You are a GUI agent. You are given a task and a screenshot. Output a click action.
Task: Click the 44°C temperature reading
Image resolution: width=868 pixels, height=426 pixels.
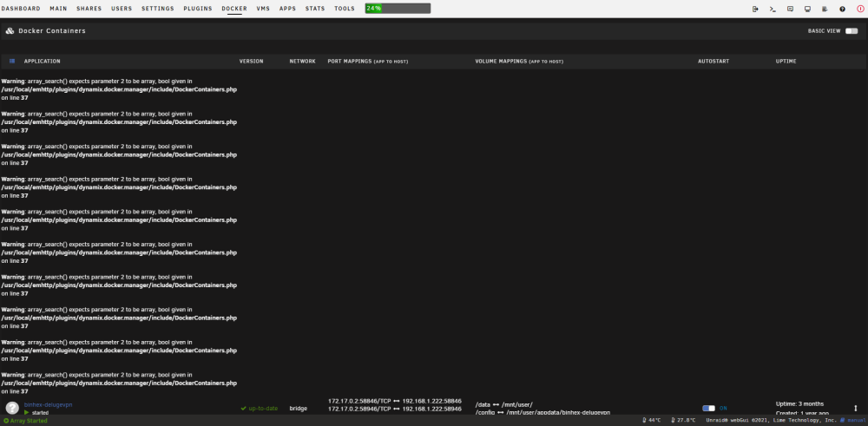point(654,421)
